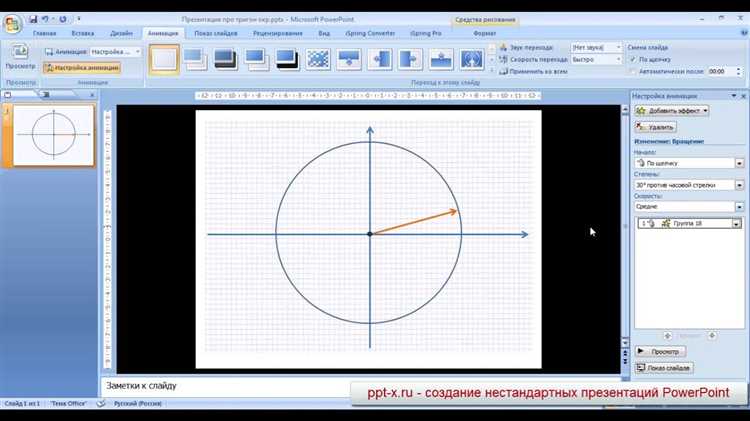Apply the fourth slide transition effect

256,59
